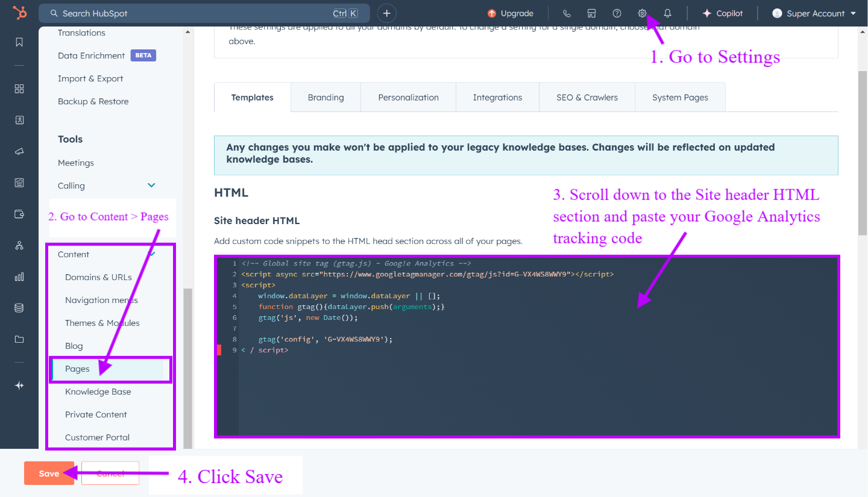
Task: Click the Breeze sparkle icon in left rail
Action: 19,386
